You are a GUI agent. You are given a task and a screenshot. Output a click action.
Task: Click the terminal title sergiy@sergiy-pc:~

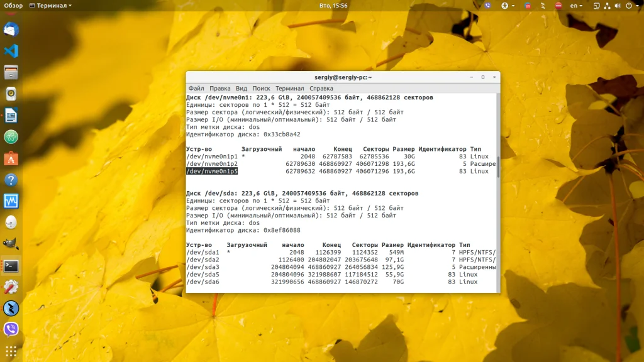[343, 77]
